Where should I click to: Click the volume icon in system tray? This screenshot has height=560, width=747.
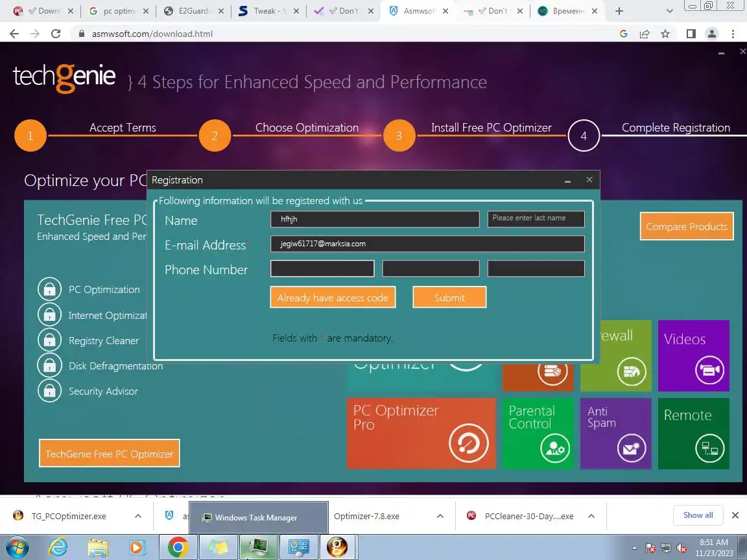[x=682, y=548]
